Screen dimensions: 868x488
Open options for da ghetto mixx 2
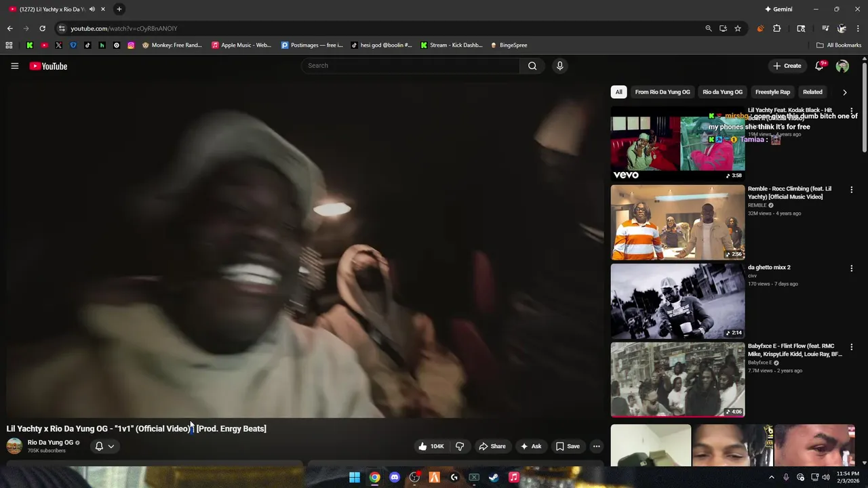[x=852, y=268]
